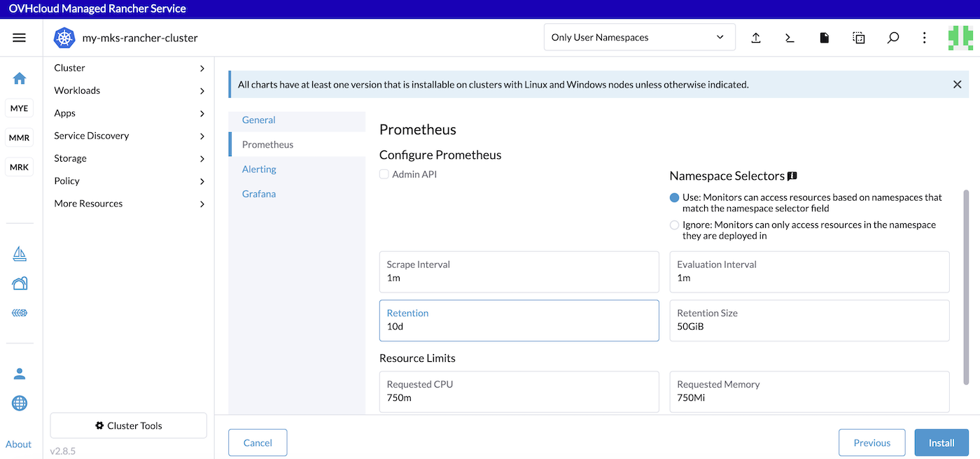
Task: Open the Alerting configuration tab
Action: point(259,169)
